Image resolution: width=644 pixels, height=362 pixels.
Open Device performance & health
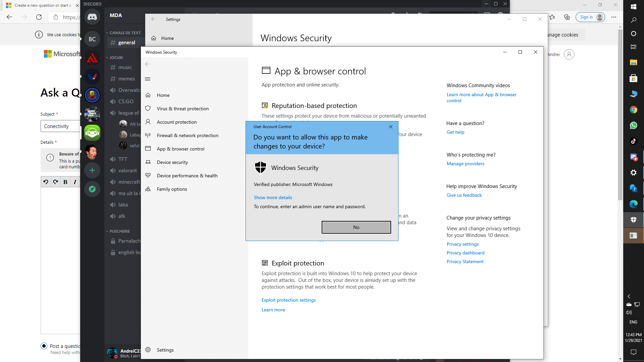point(187,176)
